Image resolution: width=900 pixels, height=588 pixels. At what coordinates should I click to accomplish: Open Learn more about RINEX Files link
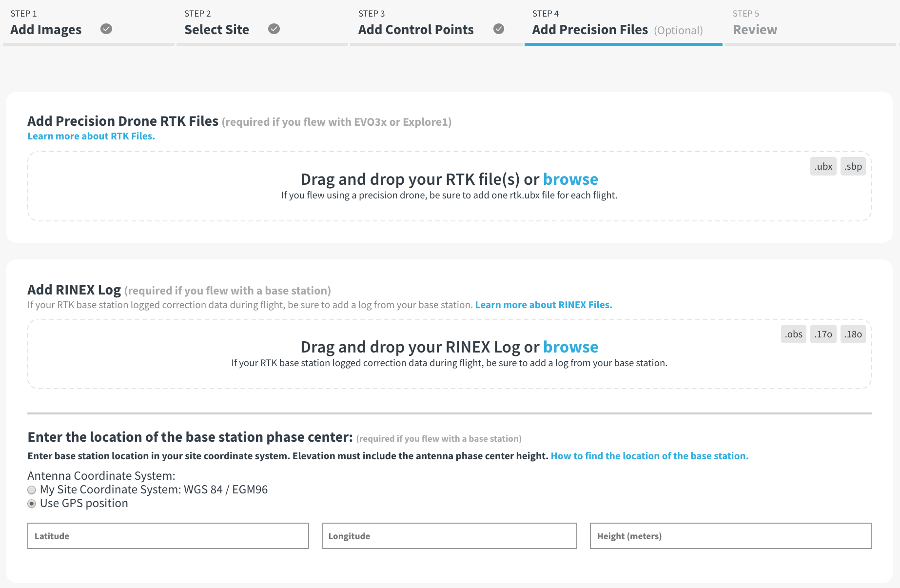pos(544,305)
